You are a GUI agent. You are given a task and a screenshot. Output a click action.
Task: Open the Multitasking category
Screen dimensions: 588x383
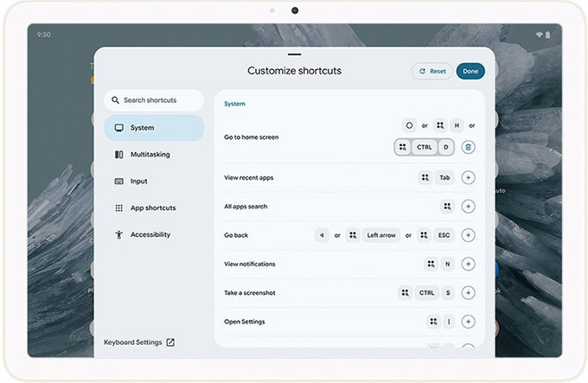click(154, 155)
